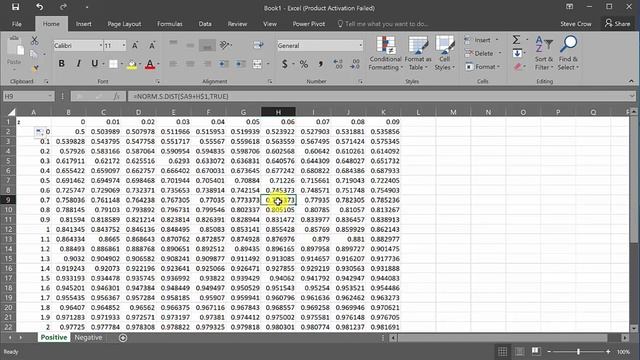The width and height of the screenshot is (640, 360).
Task: Switch to Page Break Preview icon
Action: [536, 351]
